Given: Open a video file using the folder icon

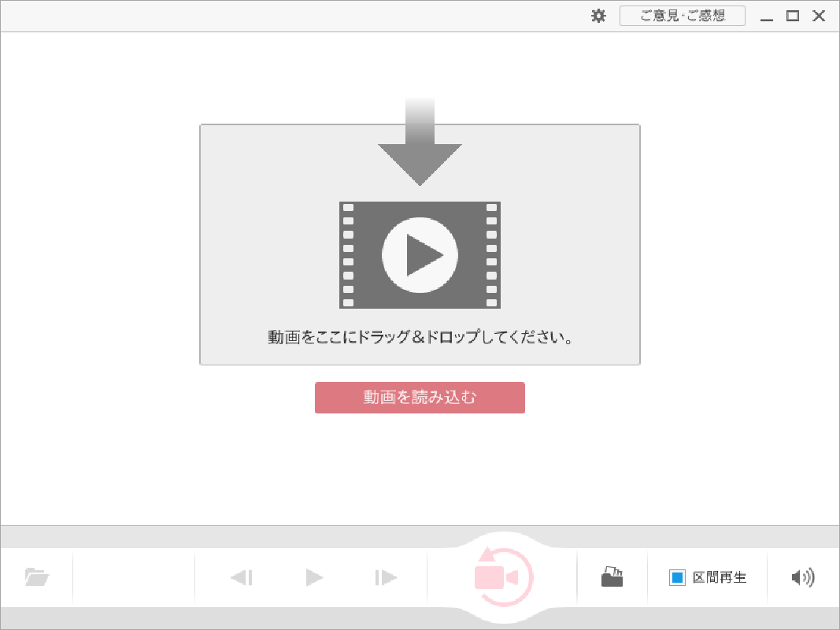Looking at the screenshot, I should point(36,577).
